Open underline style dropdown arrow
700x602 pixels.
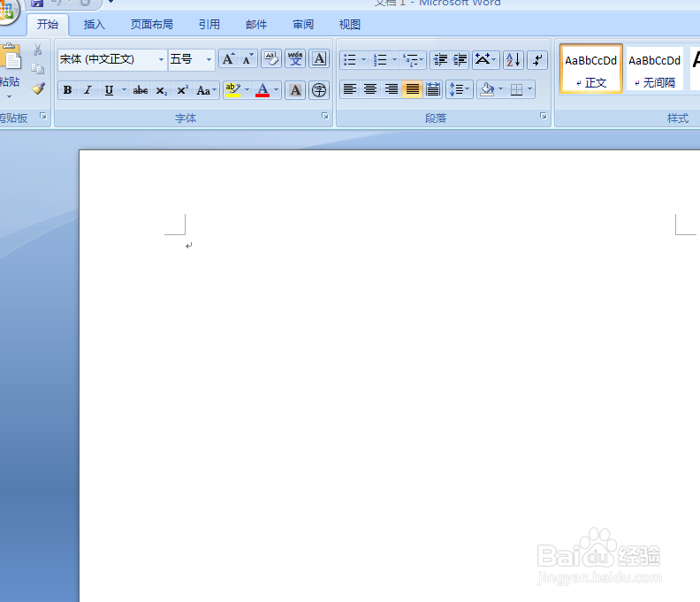pyautogui.click(x=124, y=90)
